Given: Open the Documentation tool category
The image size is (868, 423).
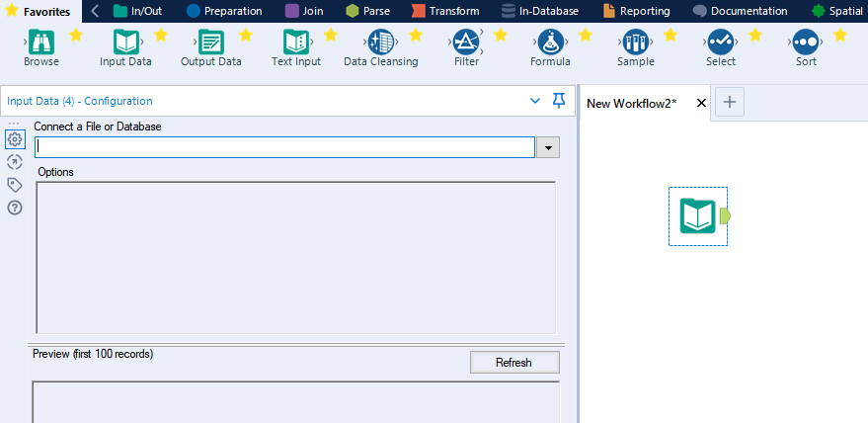Looking at the screenshot, I should pyautogui.click(x=741, y=11).
